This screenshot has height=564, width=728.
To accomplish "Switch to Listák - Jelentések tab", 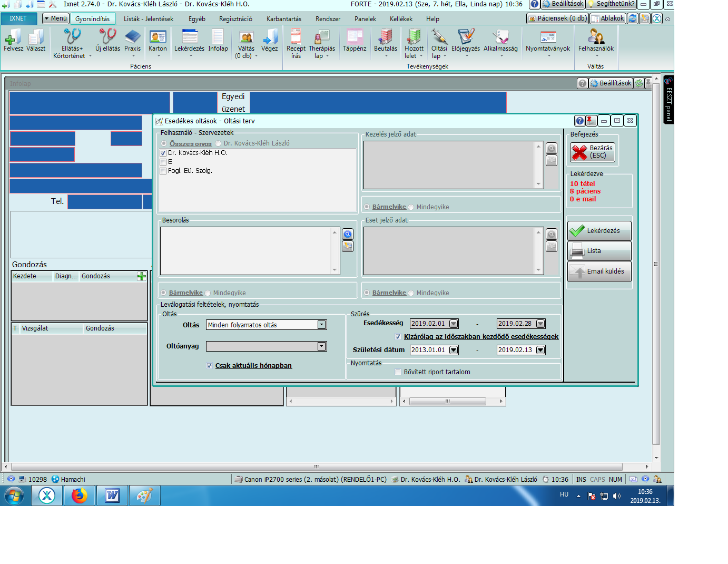I will (x=149, y=19).
